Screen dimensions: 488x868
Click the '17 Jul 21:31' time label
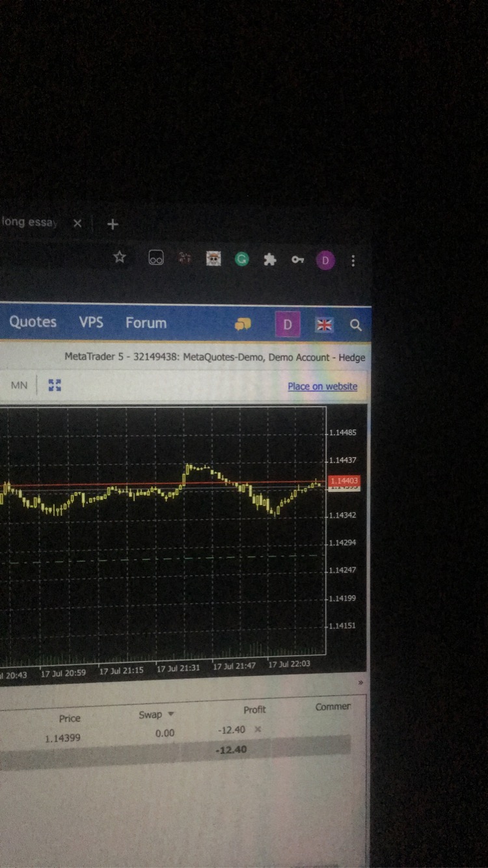(x=178, y=668)
